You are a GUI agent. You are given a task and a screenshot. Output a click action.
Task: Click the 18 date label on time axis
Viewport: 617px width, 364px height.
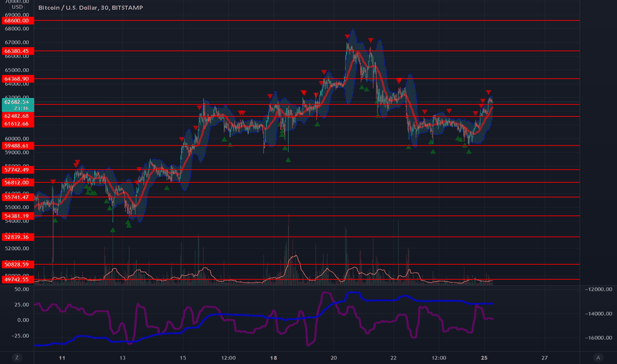pos(273,357)
